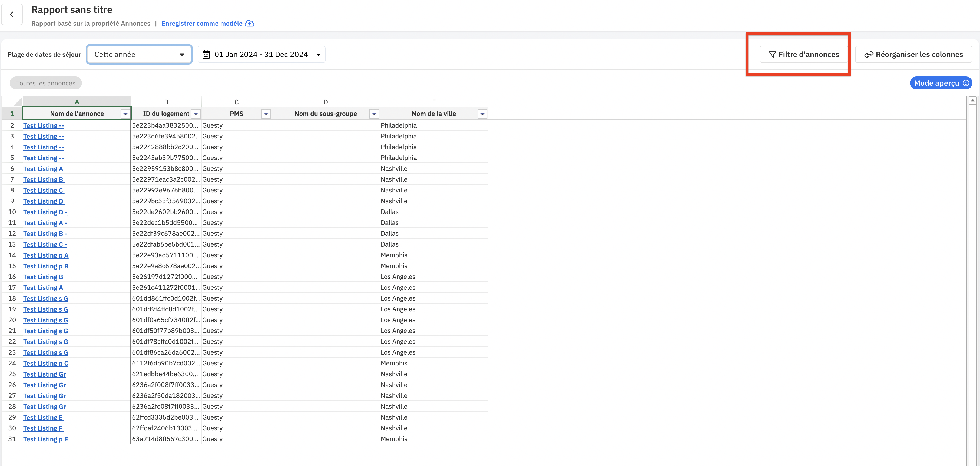
Task: Click the Guesty cell in row 12
Action: point(237,234)
